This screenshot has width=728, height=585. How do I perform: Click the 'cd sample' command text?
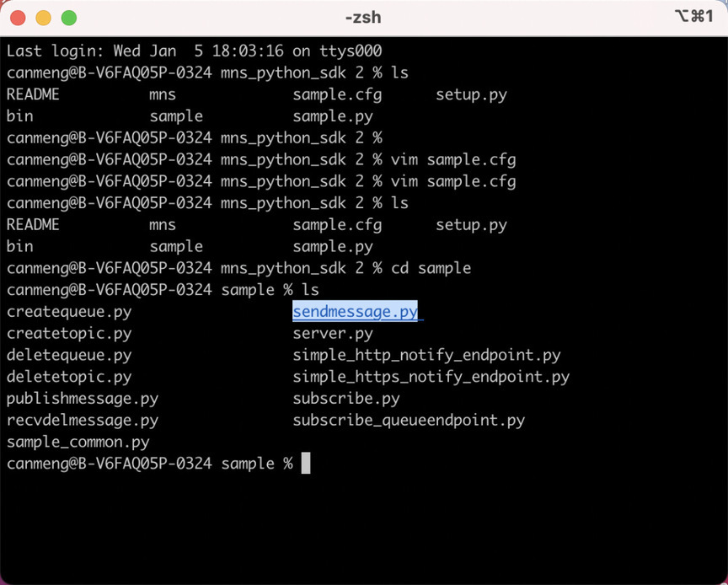click(431, 268)
